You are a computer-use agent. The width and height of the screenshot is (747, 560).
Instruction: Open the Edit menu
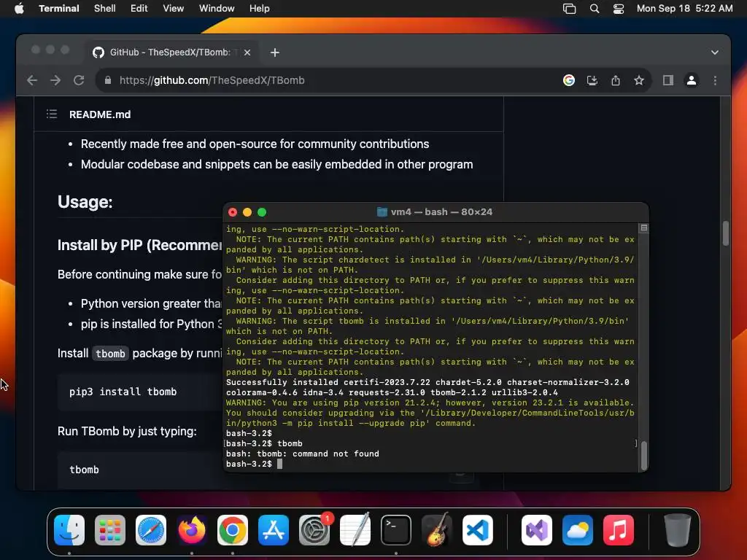139,9
